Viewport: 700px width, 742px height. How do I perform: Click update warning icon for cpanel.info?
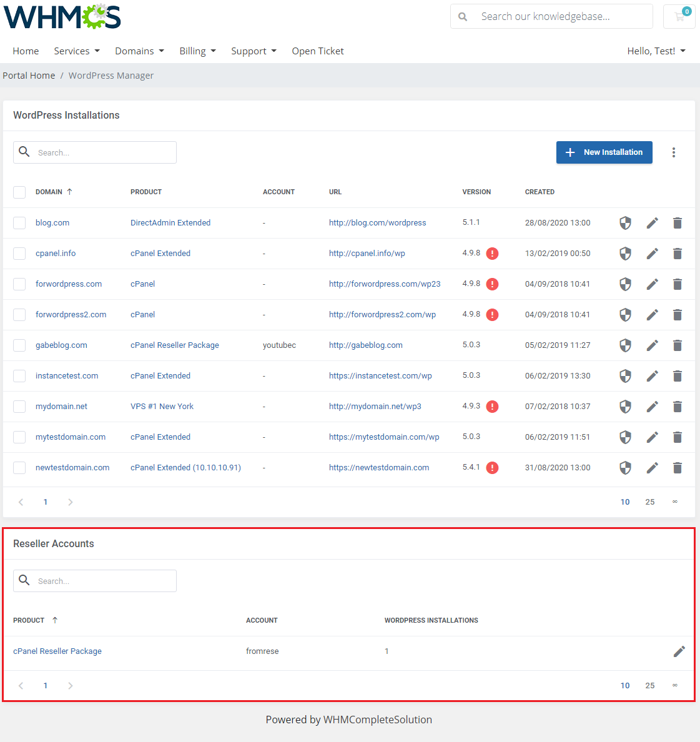pos(492,254)
